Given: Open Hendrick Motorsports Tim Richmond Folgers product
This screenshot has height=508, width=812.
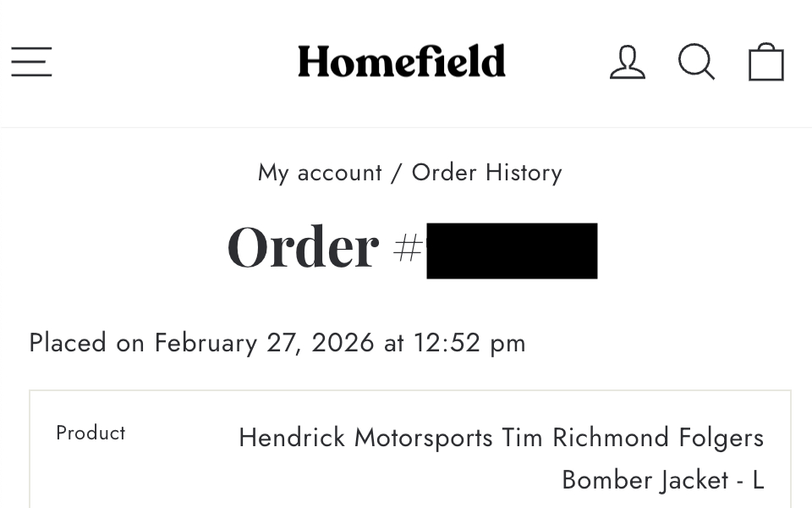Looking at the screenshot, I should click(x=501, y=438).
